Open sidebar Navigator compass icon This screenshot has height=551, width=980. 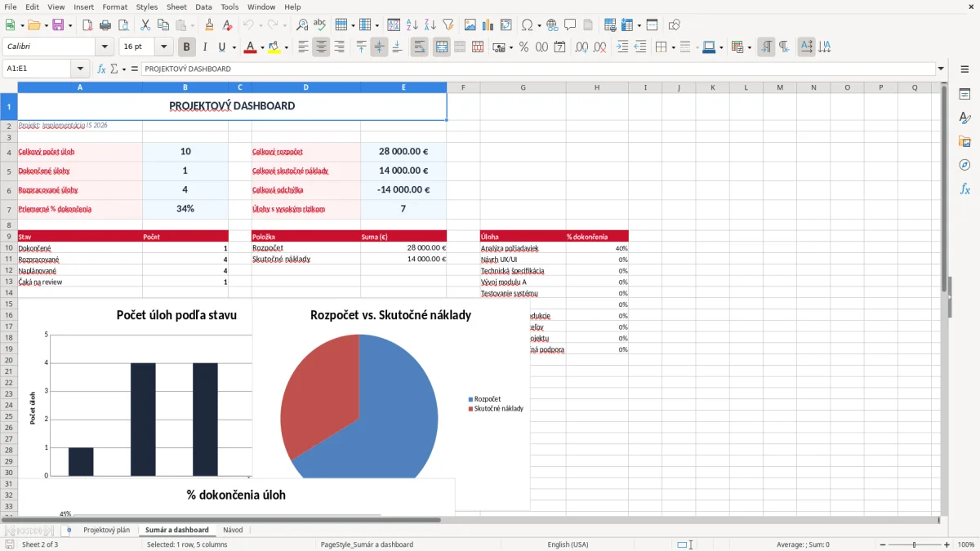click(x=964, y=166)
